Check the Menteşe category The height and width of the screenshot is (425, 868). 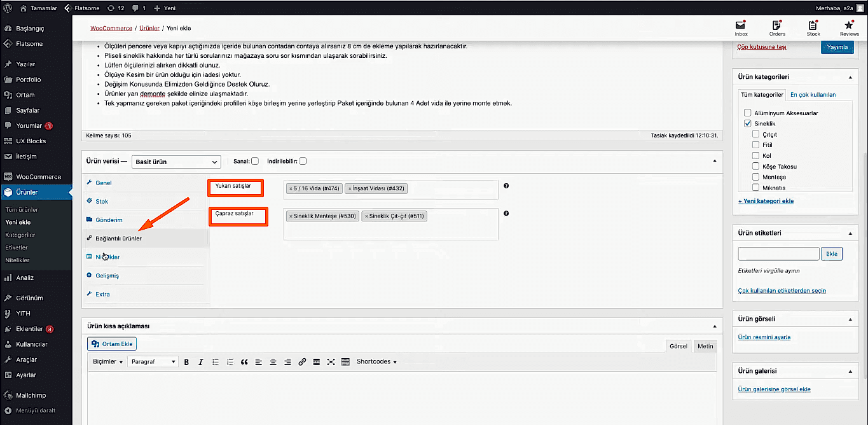[755, 177]
